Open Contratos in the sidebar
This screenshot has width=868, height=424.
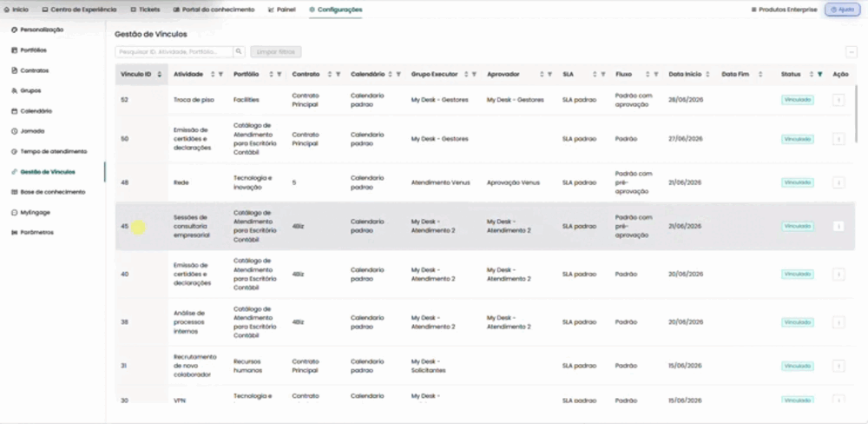tap(30, 70)
